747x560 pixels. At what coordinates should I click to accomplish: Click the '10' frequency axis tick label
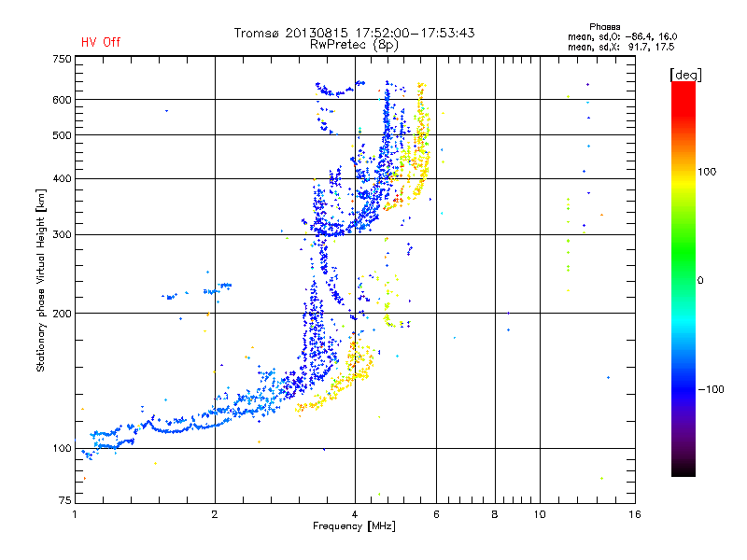click(540, 514)
